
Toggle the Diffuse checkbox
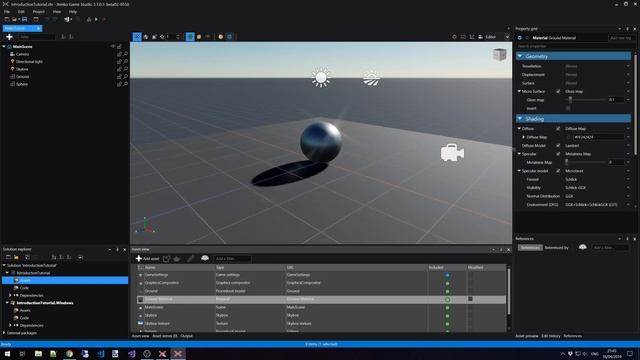click(558, 129)
